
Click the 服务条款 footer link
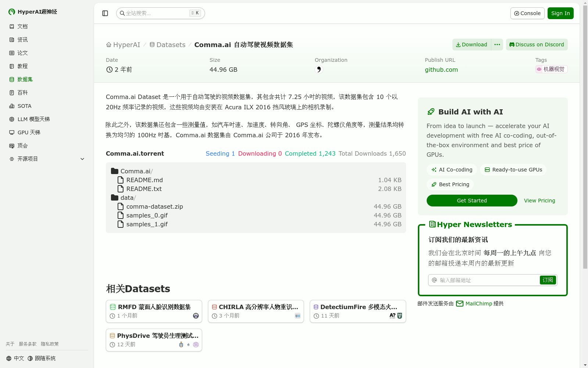click(x=28, y=344)
